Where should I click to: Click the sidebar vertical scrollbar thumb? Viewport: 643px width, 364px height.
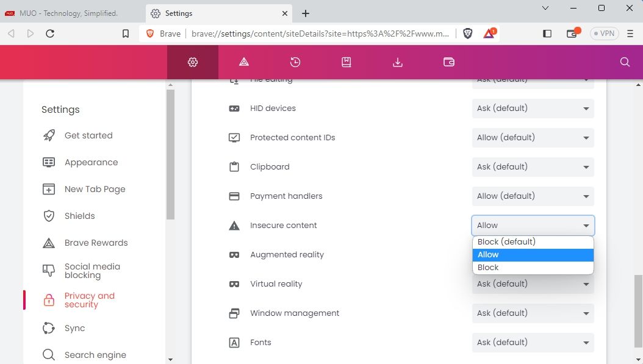coord(170,152)
